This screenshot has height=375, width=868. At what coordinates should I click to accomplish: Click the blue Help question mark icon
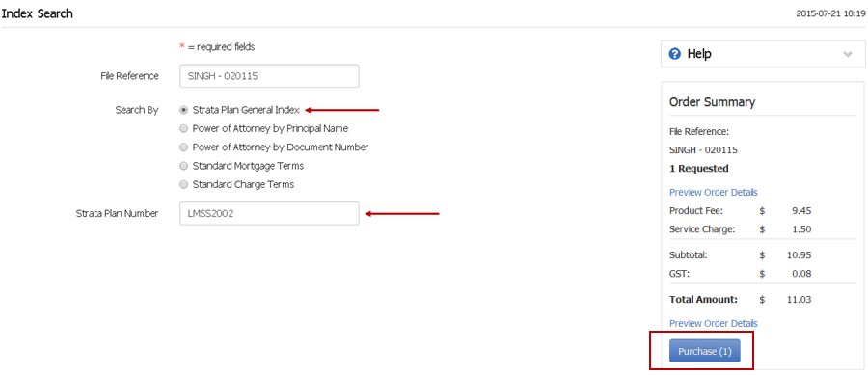[674, 54]
